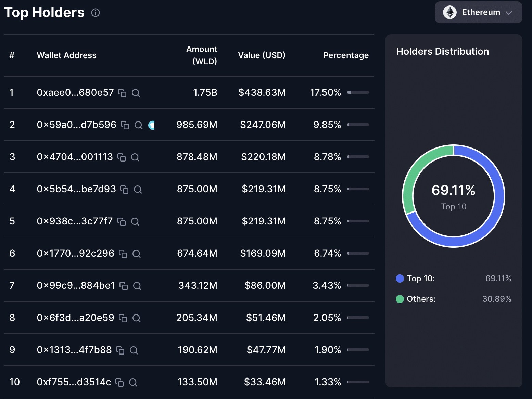Image resolution: width=532 pixels, height=399 pixels.
Task: Copy wallet address 0x5b54...be7d93
Action: (124, 190)
